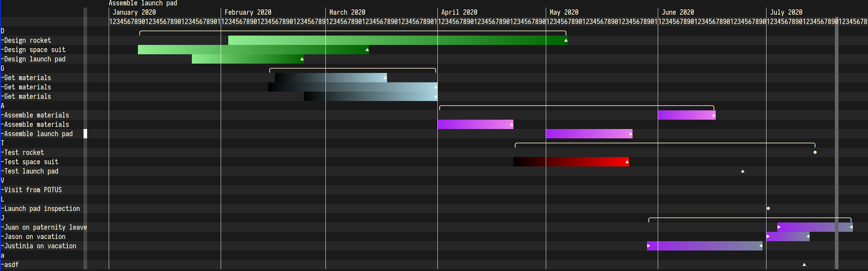This screenshot has width=868, height=271.
Task: Click the white scroll thumb beside Assemble launch pad
Action: 85,134
